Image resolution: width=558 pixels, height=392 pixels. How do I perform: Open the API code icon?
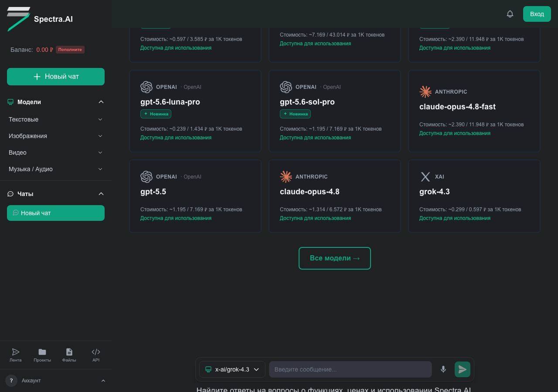coord(96,352)
